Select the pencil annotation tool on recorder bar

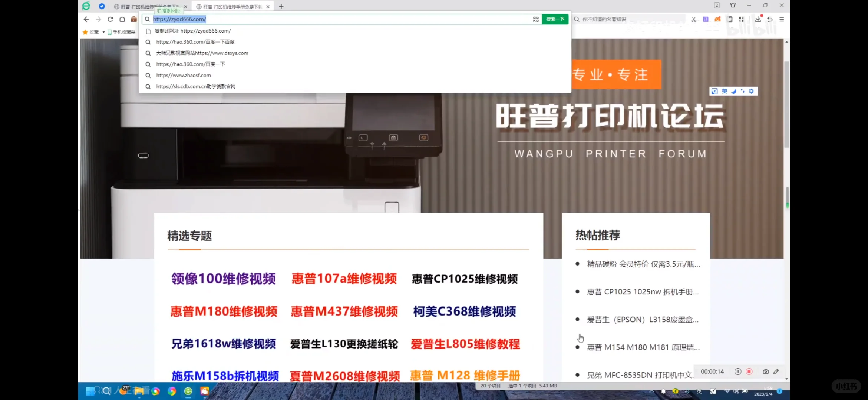tap(776, 371)
